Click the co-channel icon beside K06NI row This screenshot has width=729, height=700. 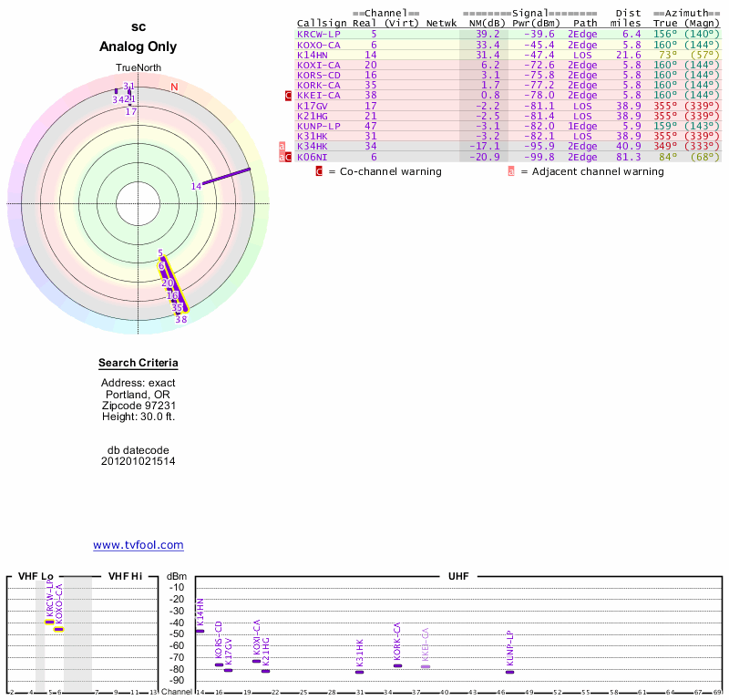click(289, 157)
